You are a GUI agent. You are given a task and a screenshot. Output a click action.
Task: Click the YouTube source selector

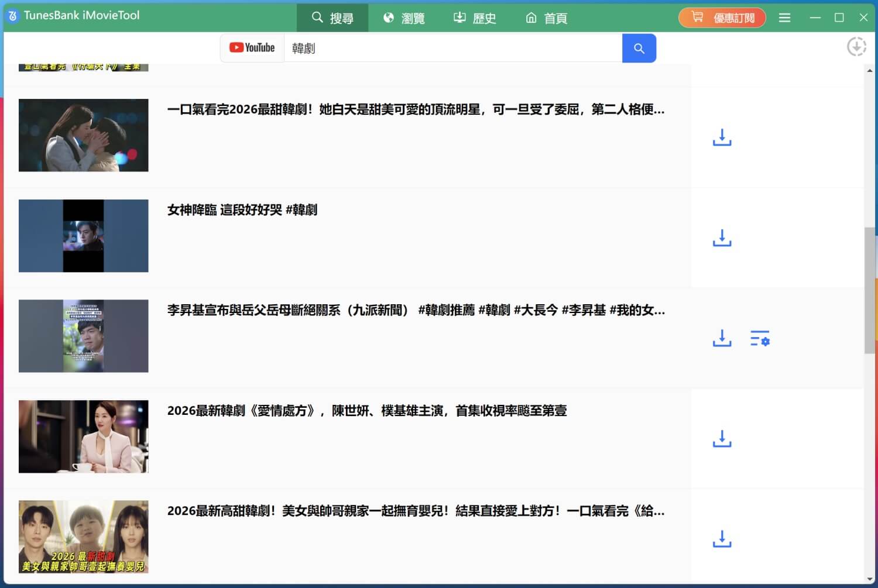coord(252,48)
